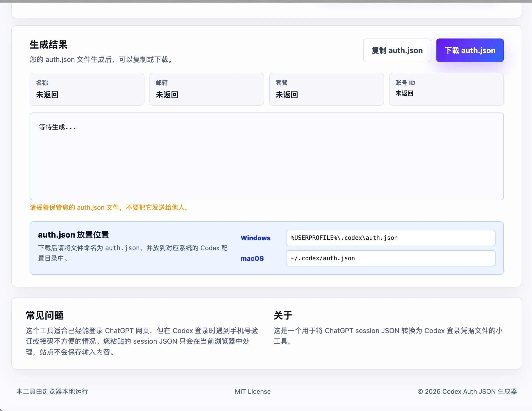532x411 pixels.
Task: Click the 本工具由浏览器本地运行 footer text
Action: click(52, 392)
